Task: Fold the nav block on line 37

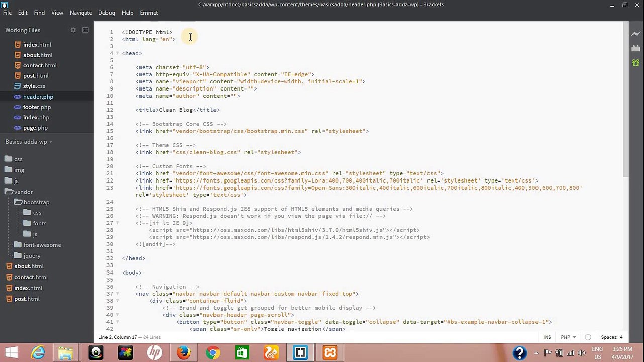Action: point(118,294)
